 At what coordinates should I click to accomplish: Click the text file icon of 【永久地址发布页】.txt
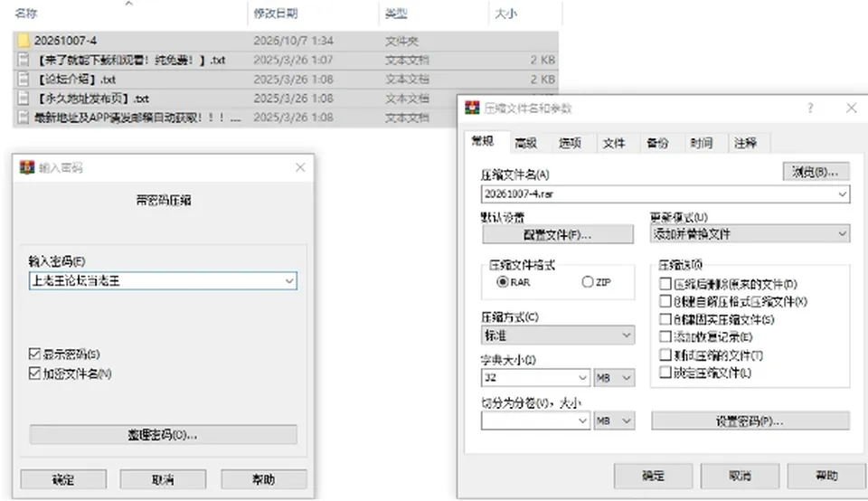(x=24, y=99)
